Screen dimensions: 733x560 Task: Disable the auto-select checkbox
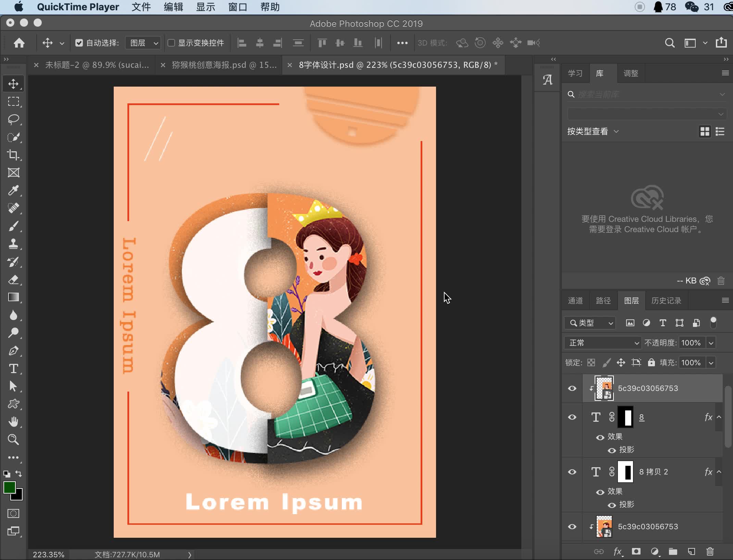click(79, 43)
